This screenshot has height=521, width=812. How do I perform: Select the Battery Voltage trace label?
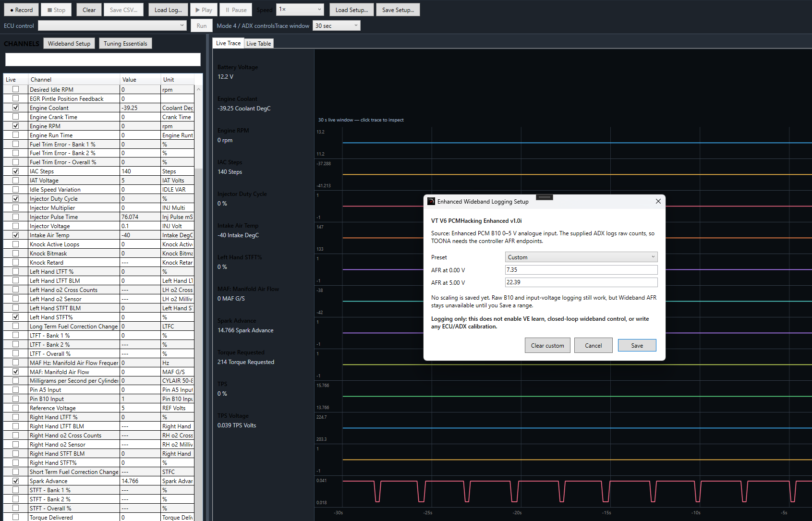point(238,67)
